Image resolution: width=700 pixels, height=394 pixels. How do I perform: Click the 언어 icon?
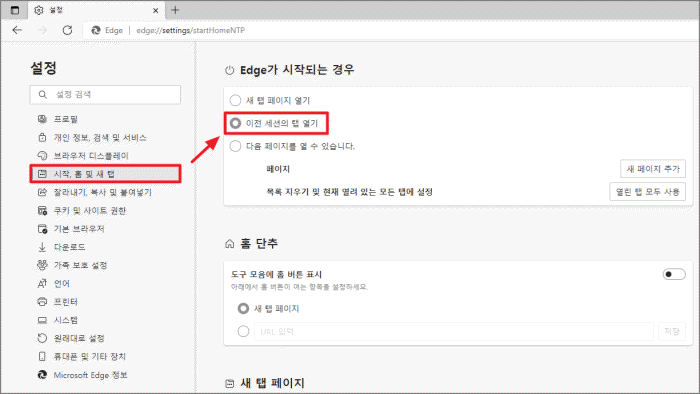[42, 283]
